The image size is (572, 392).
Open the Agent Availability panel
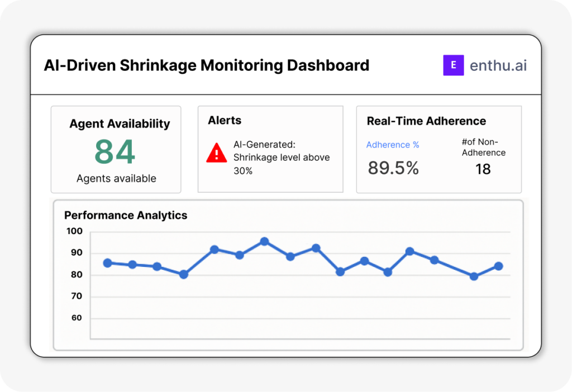(116, 149)
